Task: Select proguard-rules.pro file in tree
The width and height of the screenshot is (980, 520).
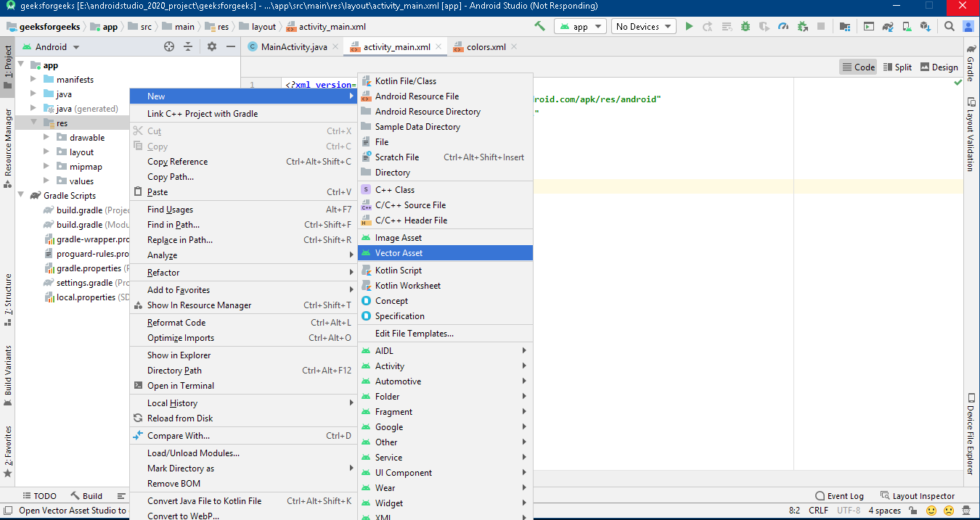Action: 86,254
